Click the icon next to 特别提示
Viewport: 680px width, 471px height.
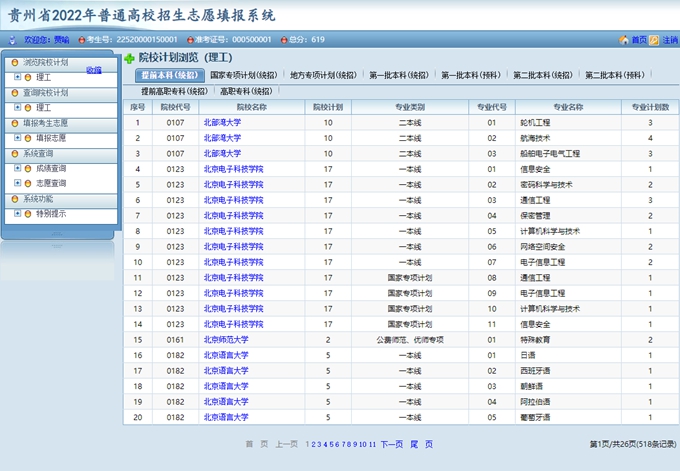click(28, 214)
